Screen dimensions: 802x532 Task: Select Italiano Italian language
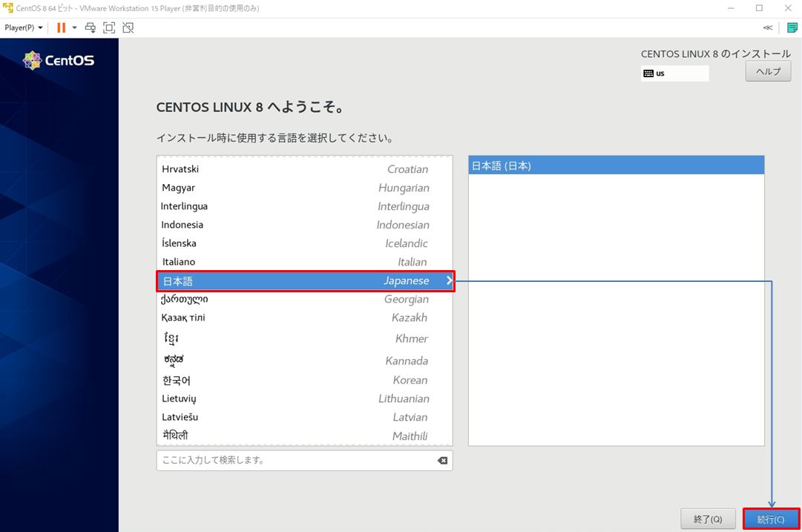304,261
